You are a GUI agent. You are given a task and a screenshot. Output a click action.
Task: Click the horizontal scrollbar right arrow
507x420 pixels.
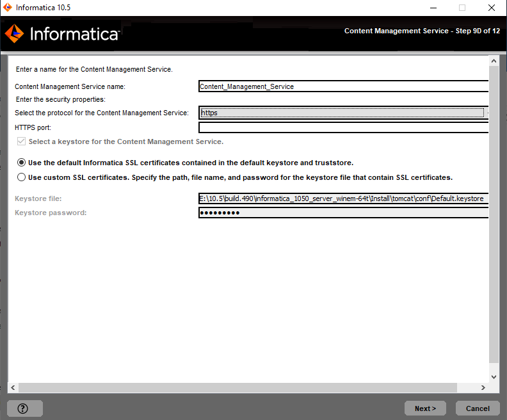(483, 387)
